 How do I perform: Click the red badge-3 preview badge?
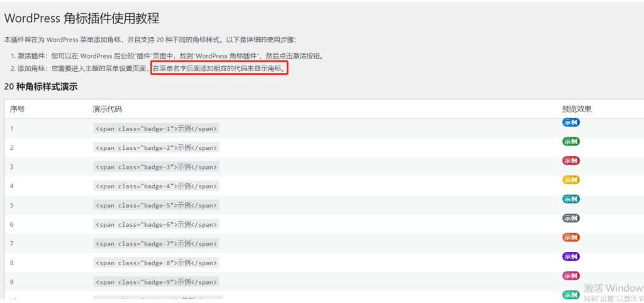click(x=570, y=161)
